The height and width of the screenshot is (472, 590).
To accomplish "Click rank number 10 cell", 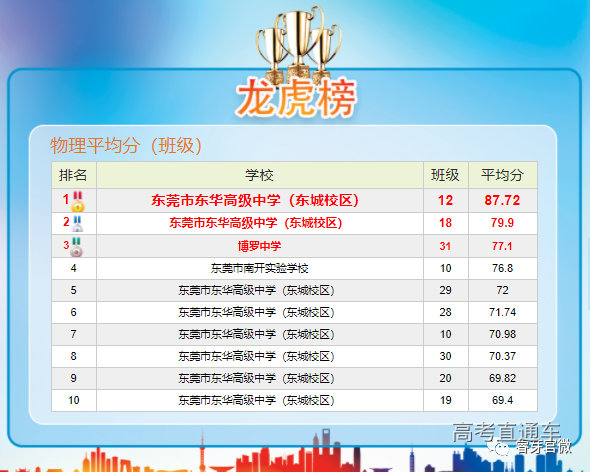I will (x=74, y=400).
